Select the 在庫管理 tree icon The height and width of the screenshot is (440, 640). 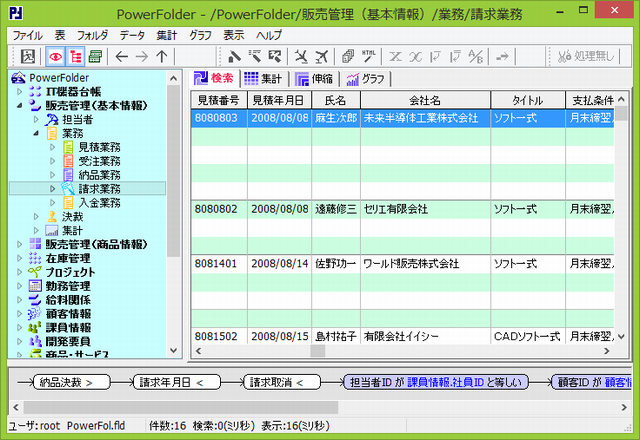click(x=35, y=258)
